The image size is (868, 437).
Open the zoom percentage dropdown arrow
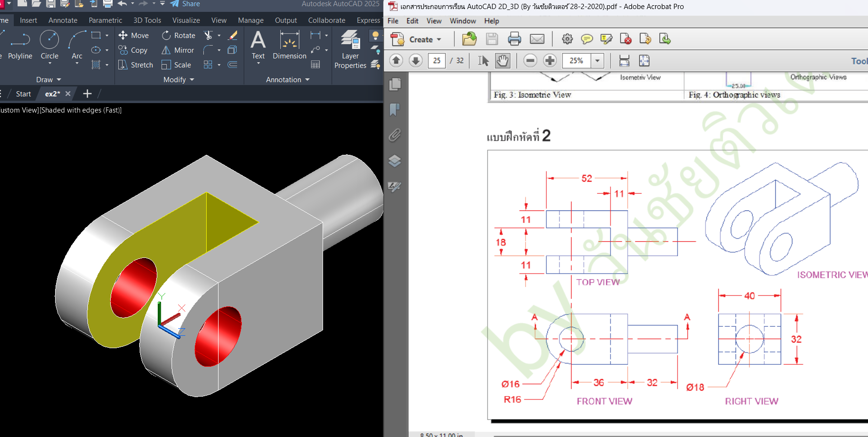click(597, 61)
